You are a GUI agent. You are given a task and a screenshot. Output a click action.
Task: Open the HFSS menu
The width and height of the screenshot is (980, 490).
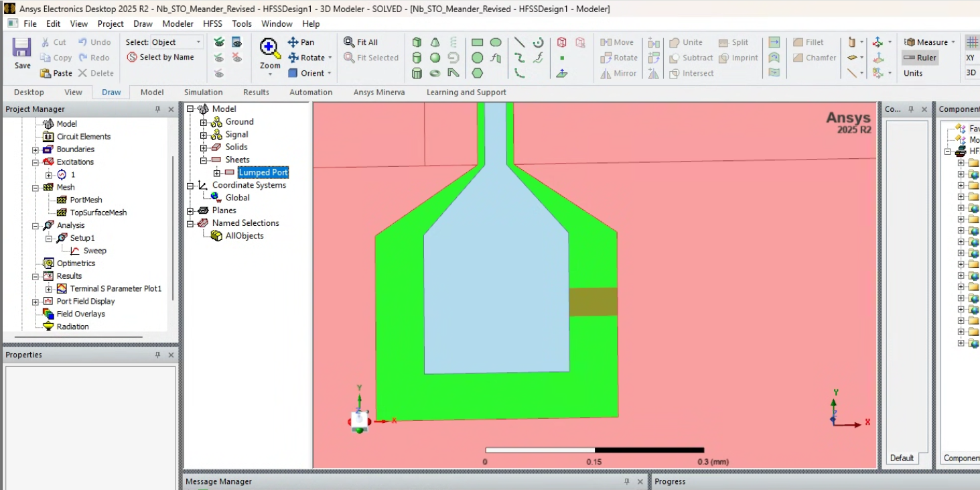click(x=212, y=23)
